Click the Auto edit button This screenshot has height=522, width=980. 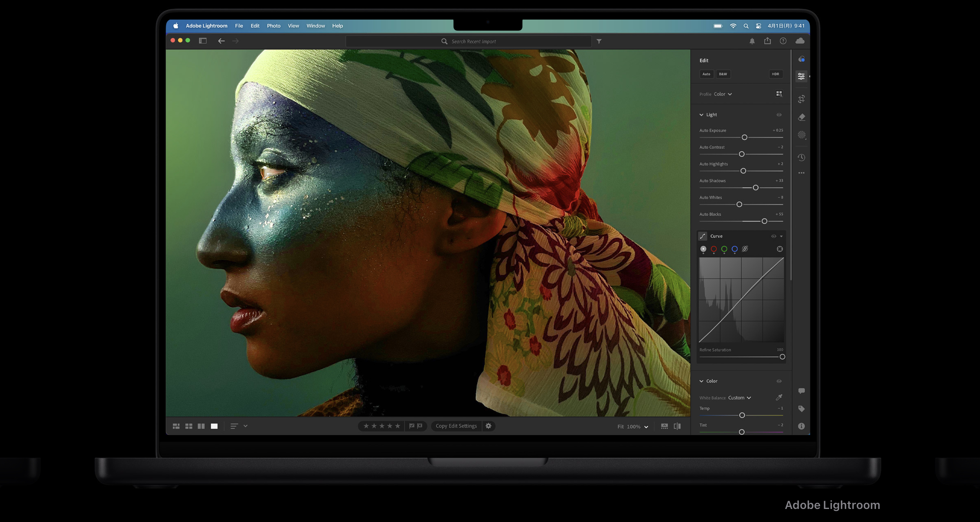[706, 74]
